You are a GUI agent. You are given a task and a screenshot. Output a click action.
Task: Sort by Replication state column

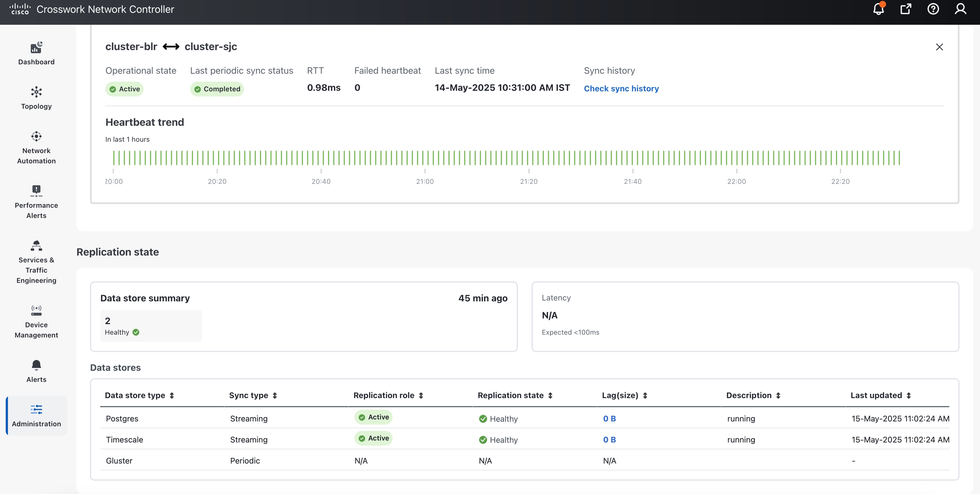515,396
